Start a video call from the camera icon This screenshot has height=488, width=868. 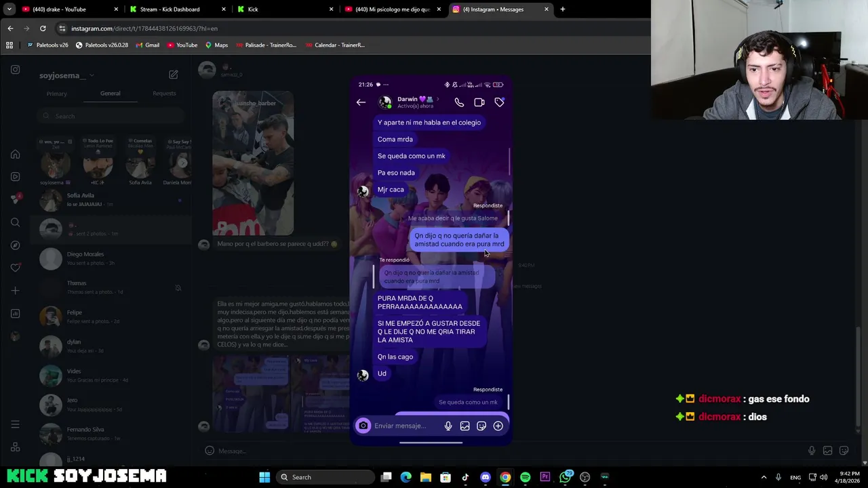pyautogui.click(x=479, y=102)
